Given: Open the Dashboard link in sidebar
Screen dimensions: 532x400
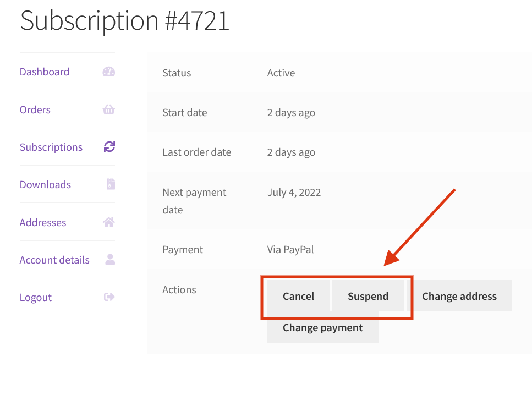Looking at the screenshot, I should pyautogui.click(x=45, y=72).
